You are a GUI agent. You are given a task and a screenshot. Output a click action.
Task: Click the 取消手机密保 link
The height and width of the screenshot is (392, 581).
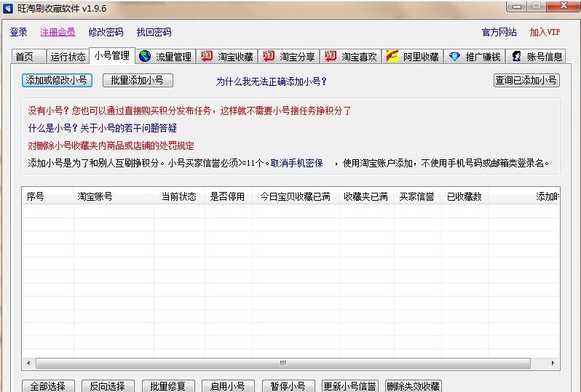[x=297, y=163]
